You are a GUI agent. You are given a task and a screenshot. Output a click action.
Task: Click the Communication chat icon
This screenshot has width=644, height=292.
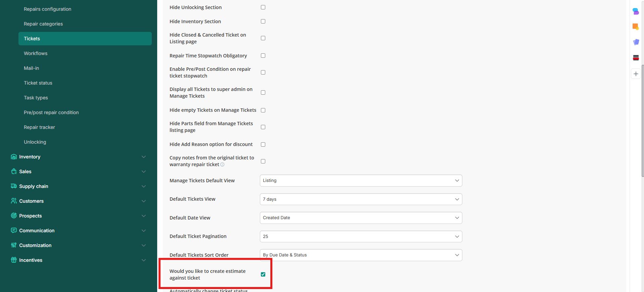coord(14,231)
